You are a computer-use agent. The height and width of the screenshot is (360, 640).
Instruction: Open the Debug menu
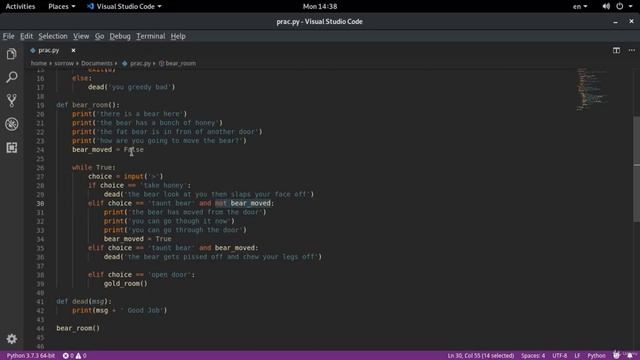[120, 36]
